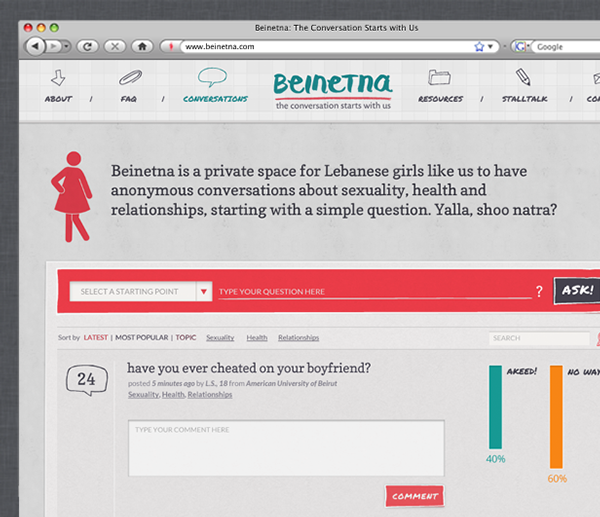The height and width of the screenshot is (517, 600).
Task: Click the Sexuality tag under the question
Action: (x=143, y=395)
